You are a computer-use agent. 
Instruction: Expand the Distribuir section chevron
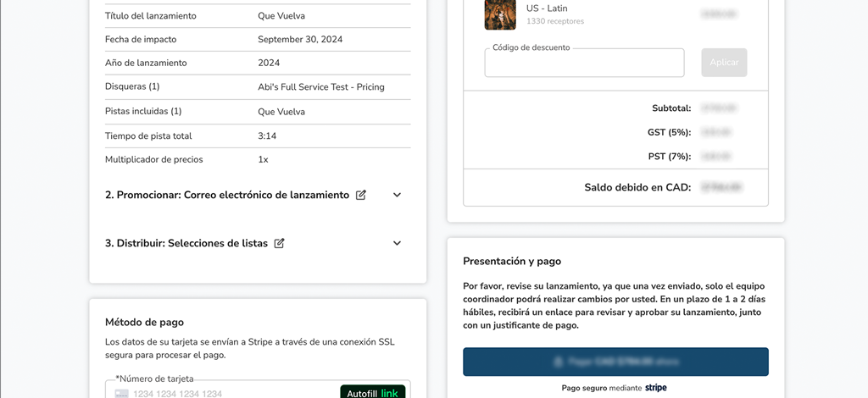397,243
